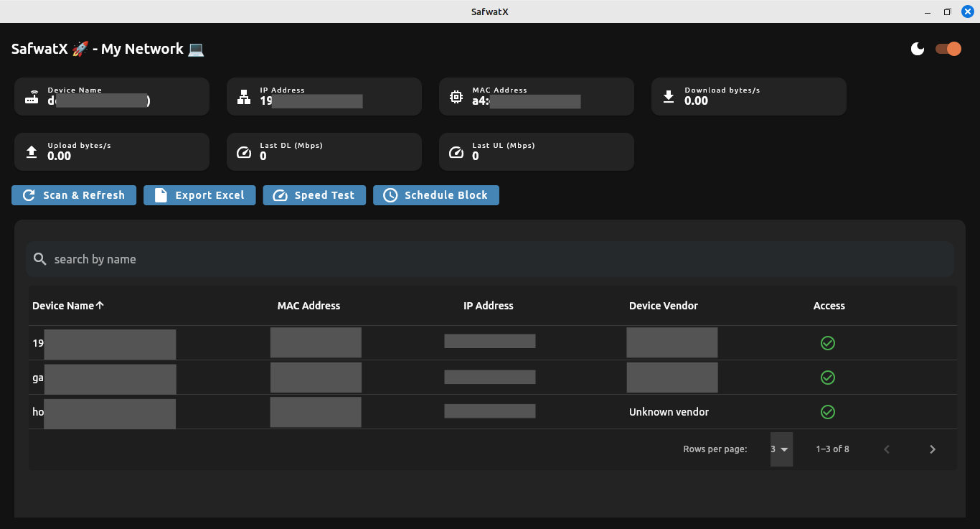Click the Last DL (Mbps) card
The width and height of the screenshot is (980, 529).
(324, 151)
